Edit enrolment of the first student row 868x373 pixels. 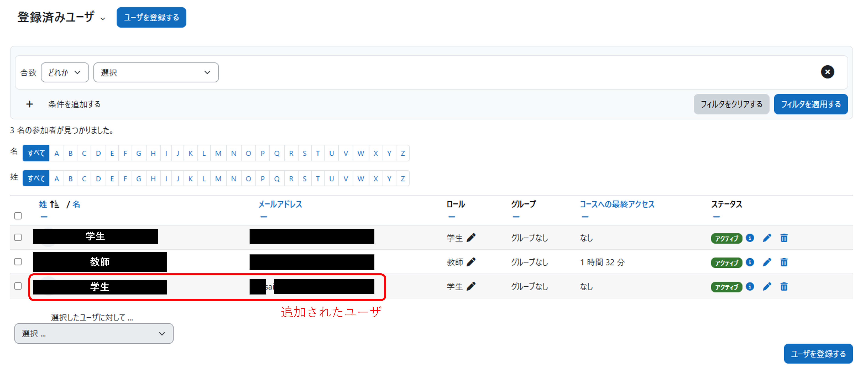(767, 238)
